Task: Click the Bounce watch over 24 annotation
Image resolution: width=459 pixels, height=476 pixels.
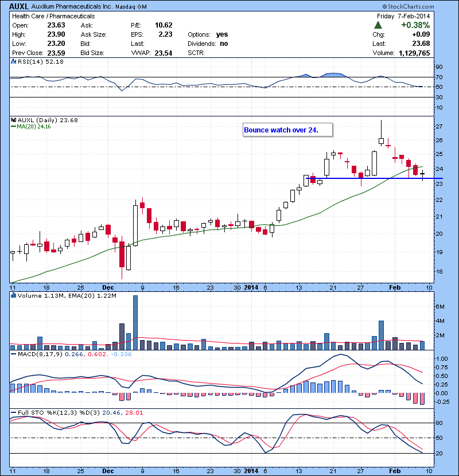Action: tap(287, 130)
